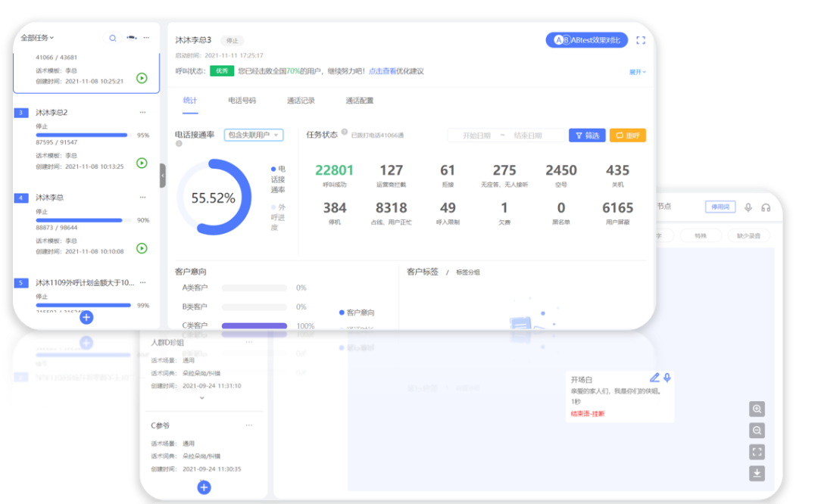Screen dimensions: 818x504
Task: Click 结束语-挂断 red link
Action: tap(588, 414)
